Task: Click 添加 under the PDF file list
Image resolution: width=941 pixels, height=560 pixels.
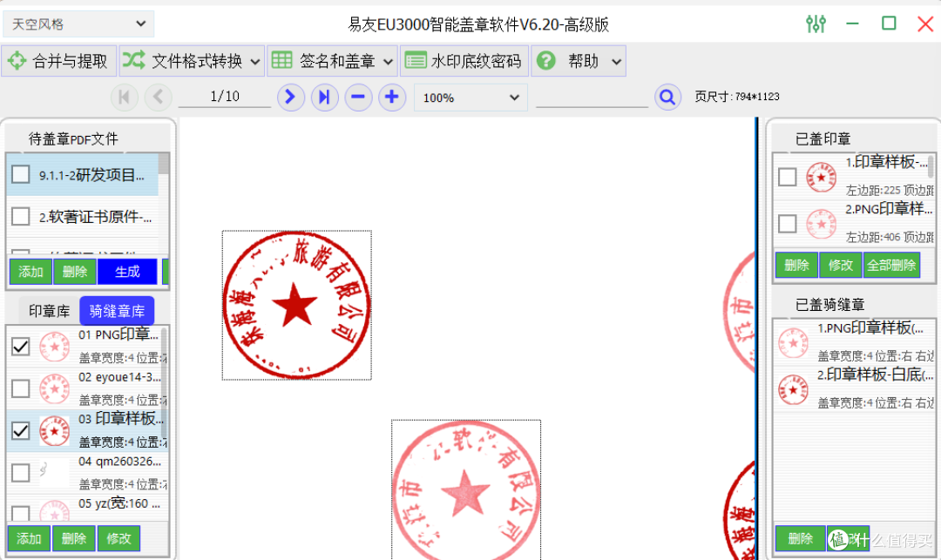Action: (30, 272)
